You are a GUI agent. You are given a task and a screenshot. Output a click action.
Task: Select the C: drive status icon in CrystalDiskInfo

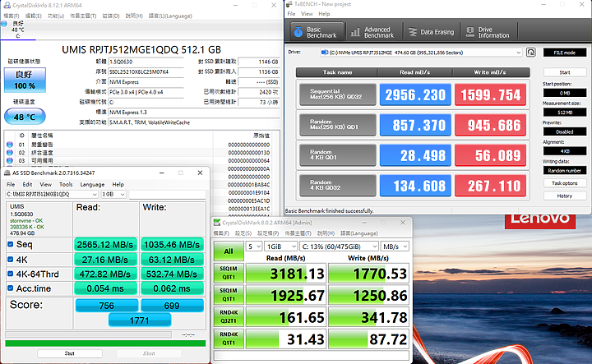click(x=4, y=24)
